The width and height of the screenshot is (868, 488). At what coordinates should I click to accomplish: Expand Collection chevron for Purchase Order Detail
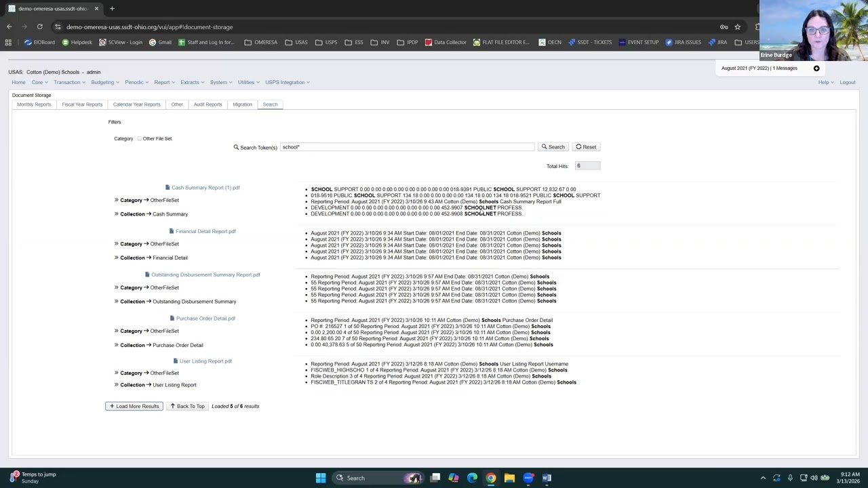(116, 345)
